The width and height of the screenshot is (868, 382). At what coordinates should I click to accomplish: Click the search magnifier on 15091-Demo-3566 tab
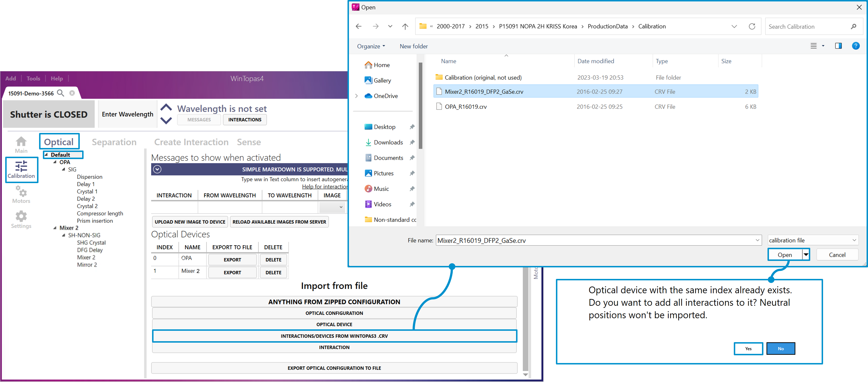[60, 93]
